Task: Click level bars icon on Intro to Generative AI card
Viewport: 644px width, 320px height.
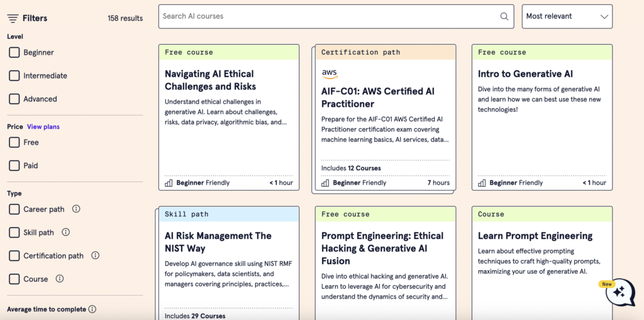Action: 482,183
